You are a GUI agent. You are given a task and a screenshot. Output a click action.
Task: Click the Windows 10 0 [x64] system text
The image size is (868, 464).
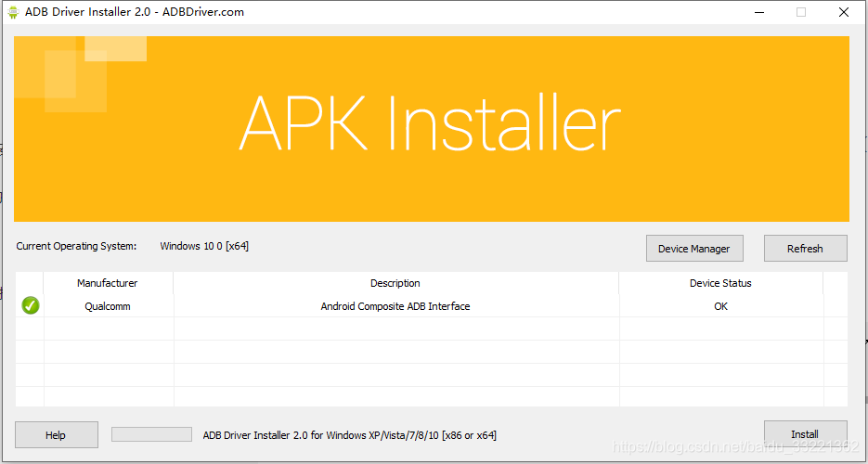(x=204, y=246)
